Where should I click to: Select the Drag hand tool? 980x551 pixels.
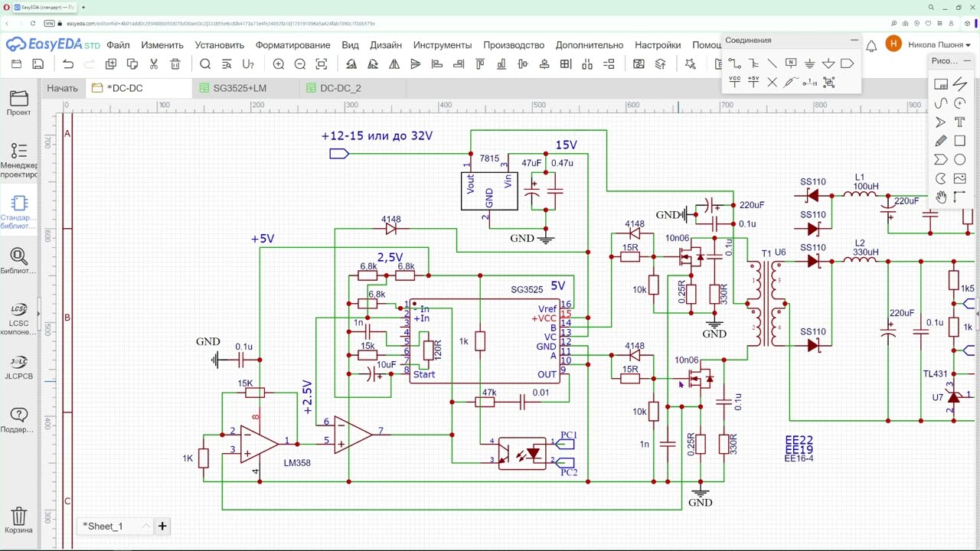[x=941, y=197]
